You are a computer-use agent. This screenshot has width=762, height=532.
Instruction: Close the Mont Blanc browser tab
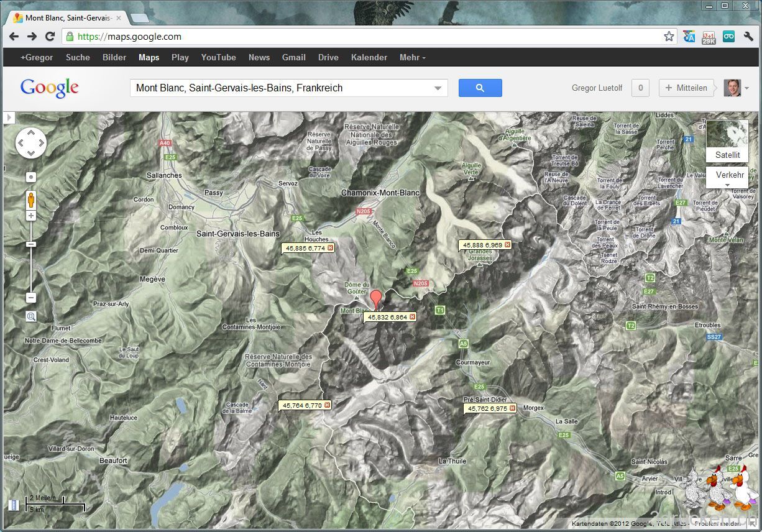pos(119,18)
